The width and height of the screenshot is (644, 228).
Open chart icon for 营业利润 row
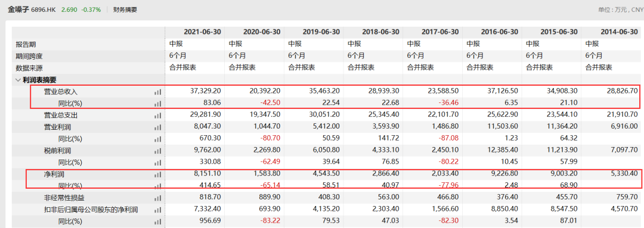[x=157, y=127]
